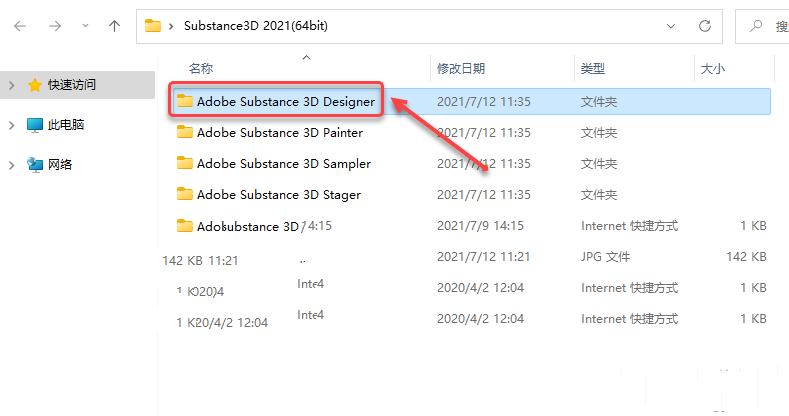Click Sampler folder's yellow folder icon

(x=185, y=163)
